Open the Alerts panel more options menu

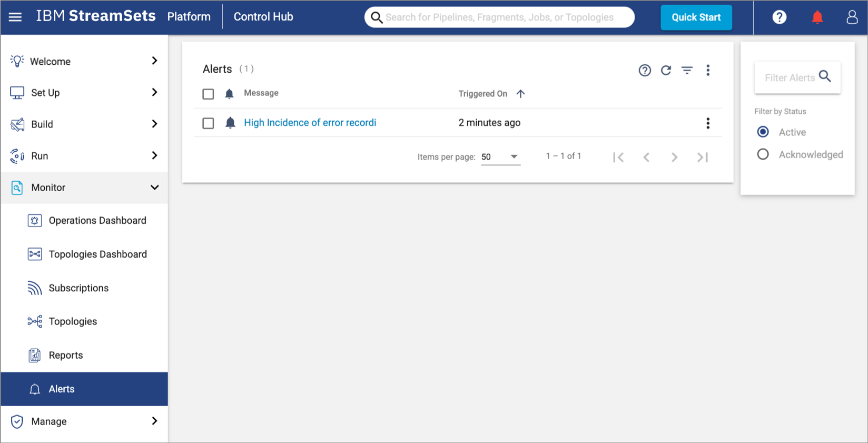tap(708, 70)
